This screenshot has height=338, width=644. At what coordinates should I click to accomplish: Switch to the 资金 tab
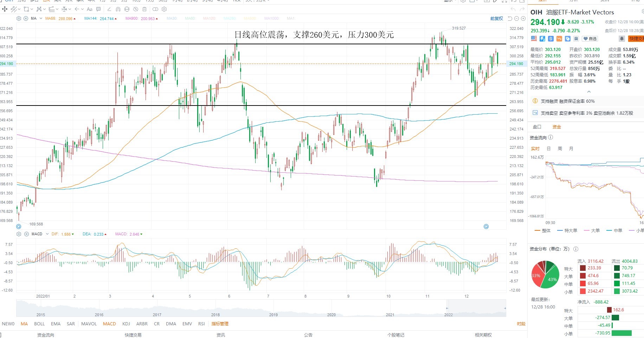tap(557, 127)
